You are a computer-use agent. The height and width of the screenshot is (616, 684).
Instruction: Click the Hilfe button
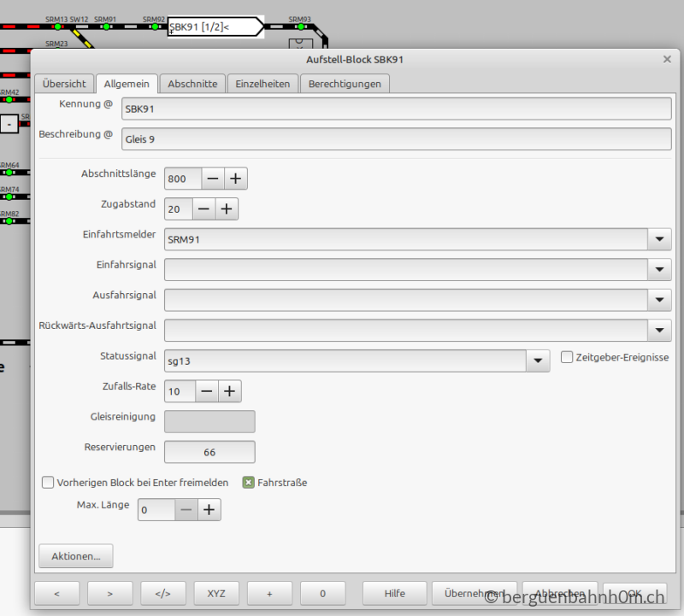pos(395,593)
